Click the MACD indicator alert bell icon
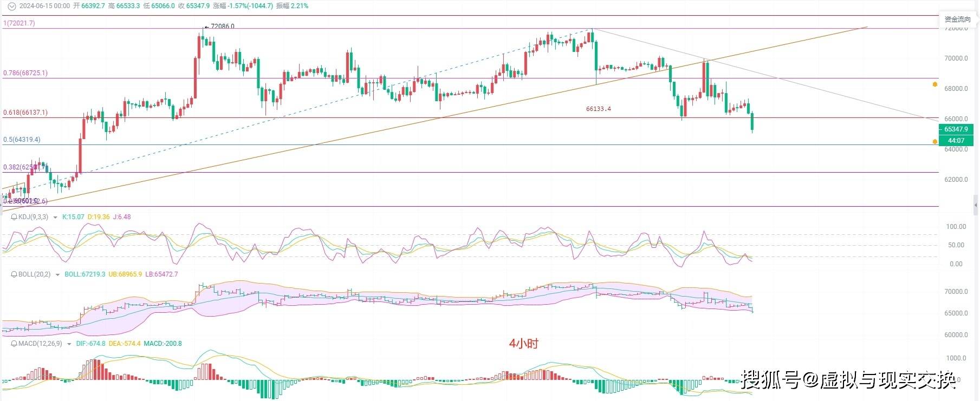The height and width of the screenshot is (401, 980). [15, 344]
